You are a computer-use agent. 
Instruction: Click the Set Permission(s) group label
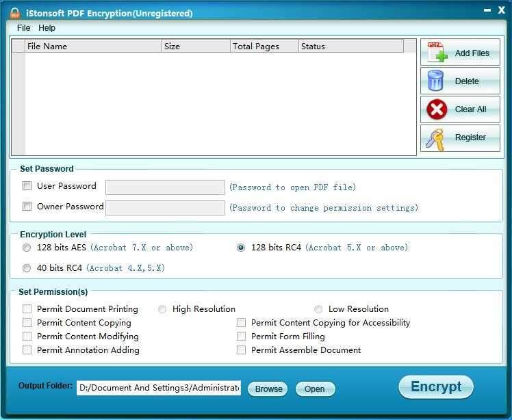click(53, 292)
